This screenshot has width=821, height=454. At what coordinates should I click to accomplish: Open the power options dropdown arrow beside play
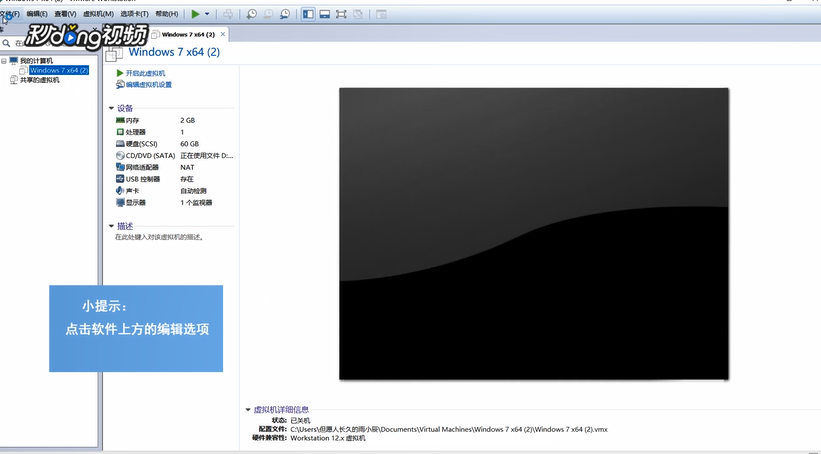pyautogui.click(x=207, y=14)
